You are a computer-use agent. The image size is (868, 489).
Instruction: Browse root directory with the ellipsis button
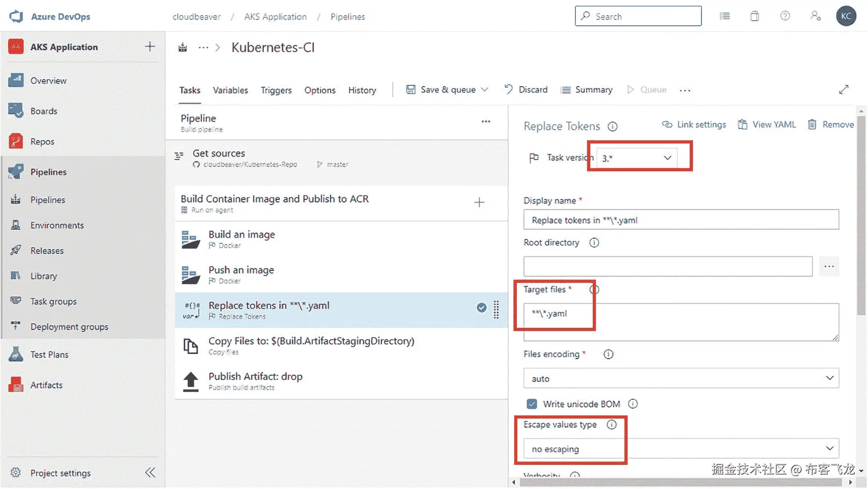tap(829, 266)
